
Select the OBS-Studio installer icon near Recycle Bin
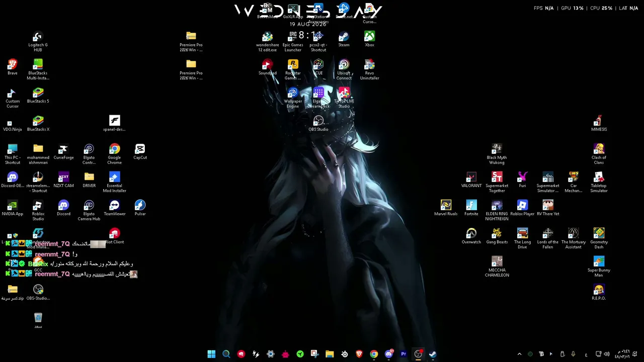(x=38, y=293)
